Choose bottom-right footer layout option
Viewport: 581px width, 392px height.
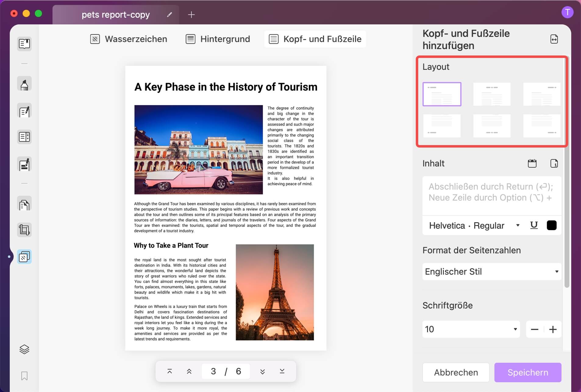tap(542, 126)
